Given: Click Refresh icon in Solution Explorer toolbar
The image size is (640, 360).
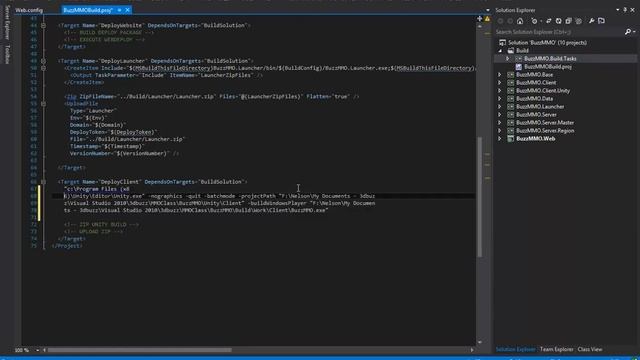Looking at the screenshot, I should click(558, 21).
